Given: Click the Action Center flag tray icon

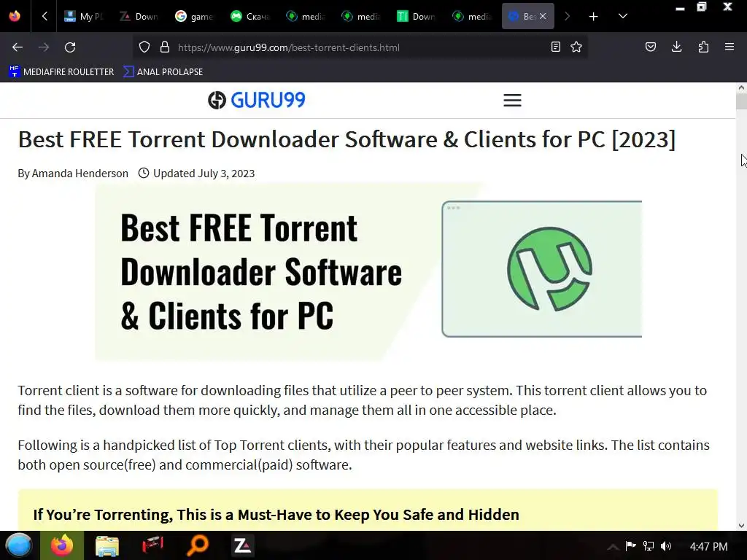Looking at the screenshot, I should 631,546.
